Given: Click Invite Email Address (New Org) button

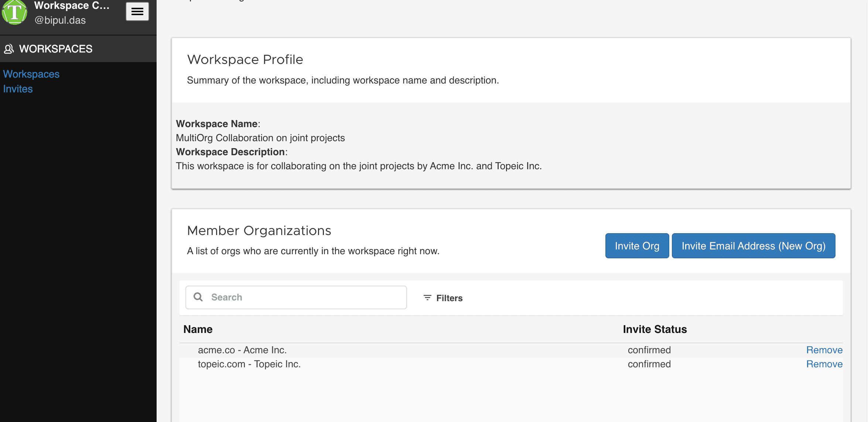Looking at the screenshot, I should 753,246.
